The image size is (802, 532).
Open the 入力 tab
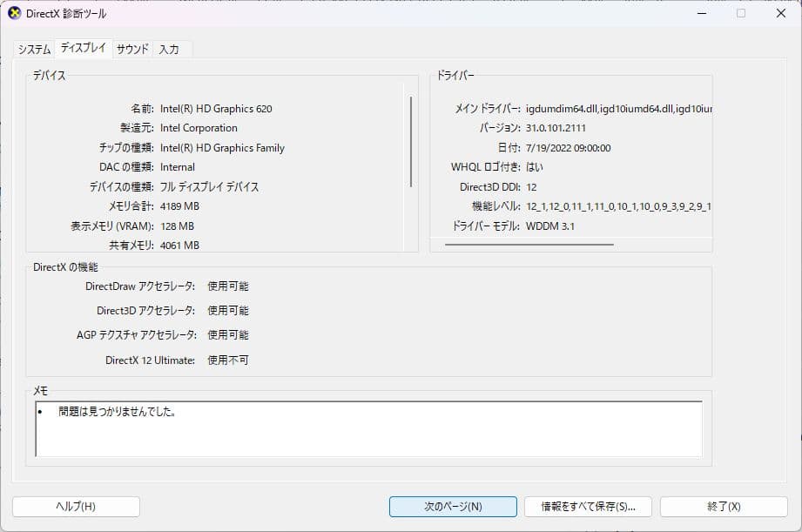tap(171, 50)
